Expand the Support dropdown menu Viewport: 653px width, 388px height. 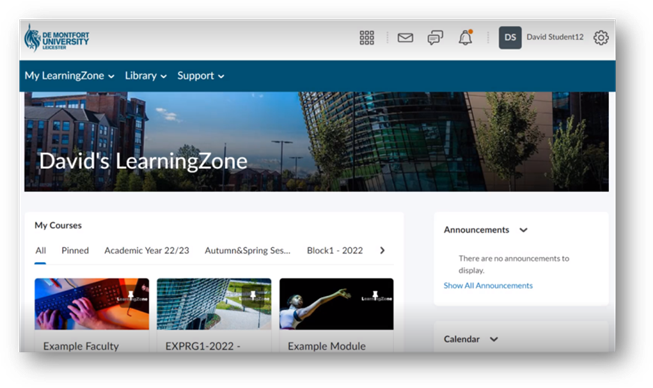pyautogui.click(x=201, y=76)
